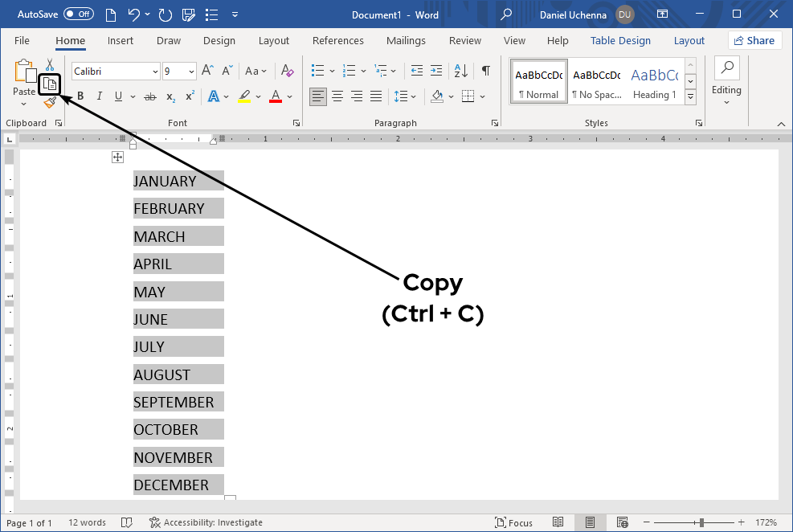Show paragraph marks with pilcrow icon
The image size is (793, 532).
(485, 71)
